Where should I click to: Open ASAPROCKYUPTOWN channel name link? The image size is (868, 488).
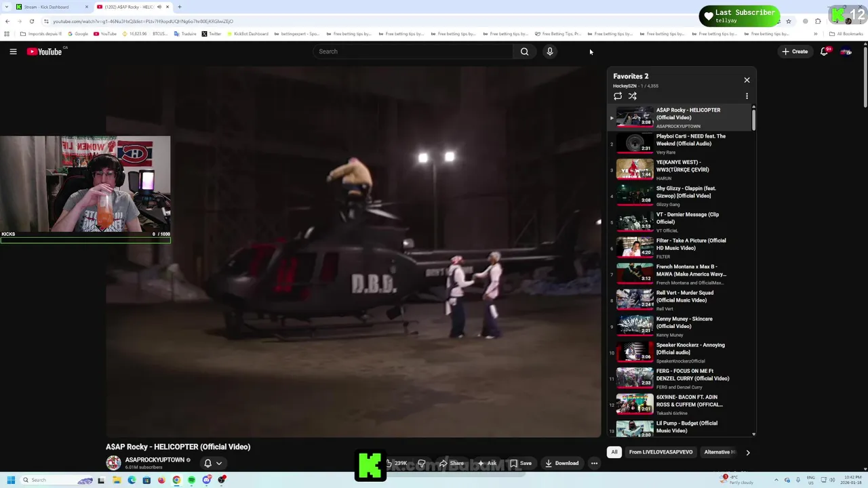[x=155, y=460]
